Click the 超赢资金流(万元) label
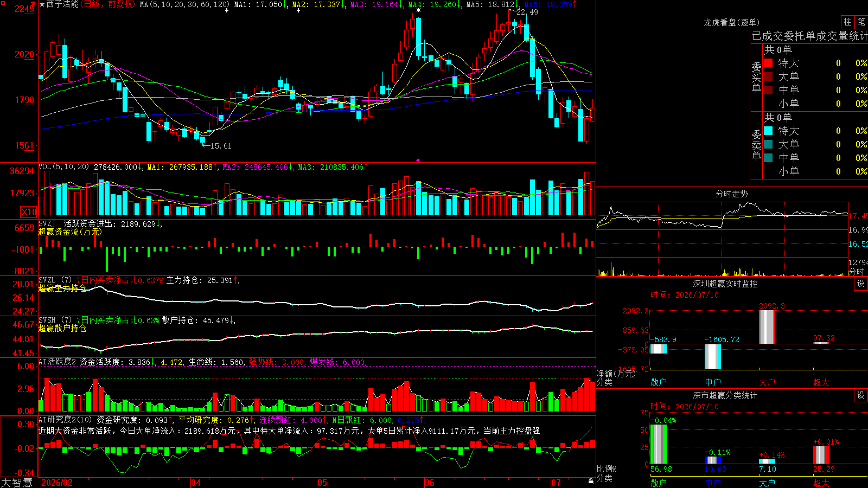 point(70,232)
